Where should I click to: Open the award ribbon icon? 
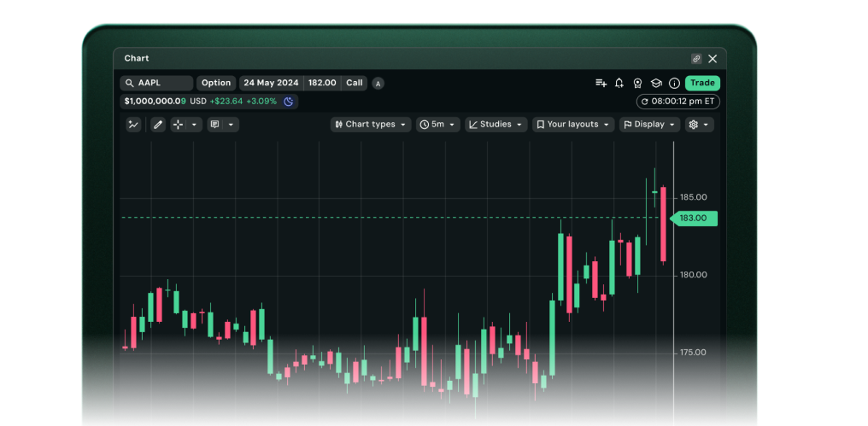(637, 83)
